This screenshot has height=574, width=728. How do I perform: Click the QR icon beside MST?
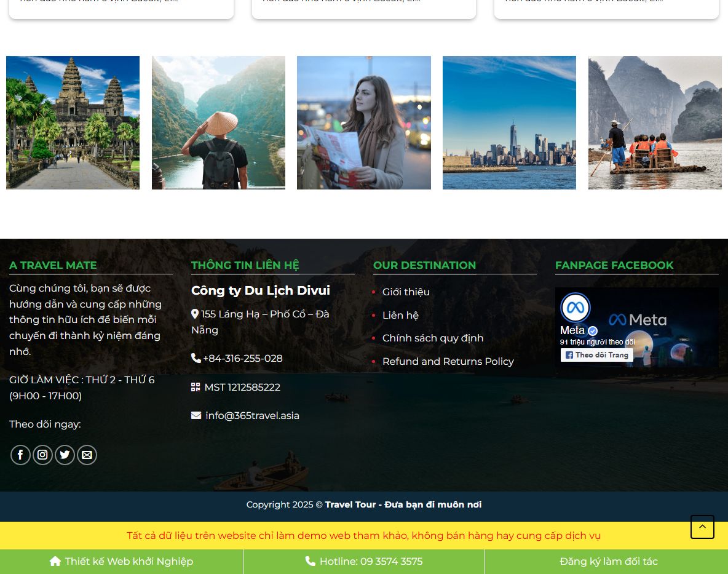click(x=196, y=387)
